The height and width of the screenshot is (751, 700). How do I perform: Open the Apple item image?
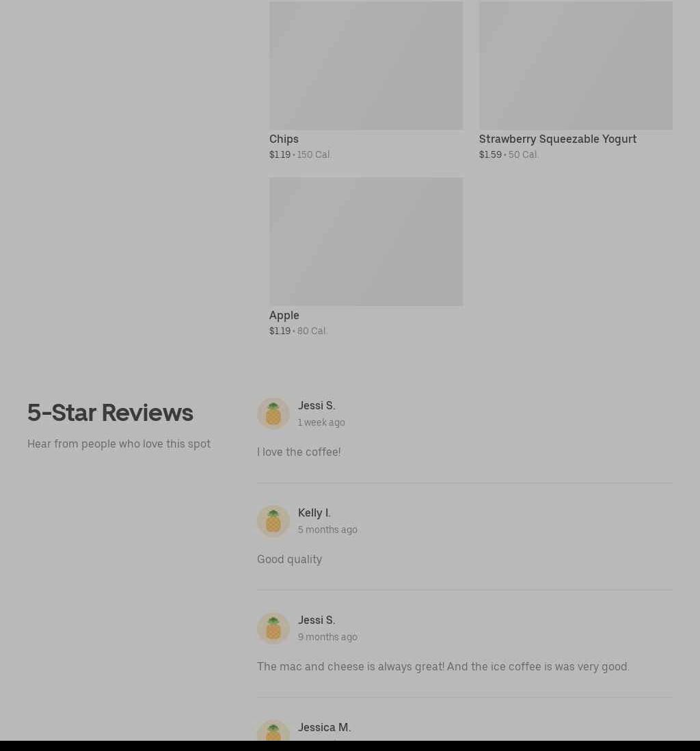point(366,241)
